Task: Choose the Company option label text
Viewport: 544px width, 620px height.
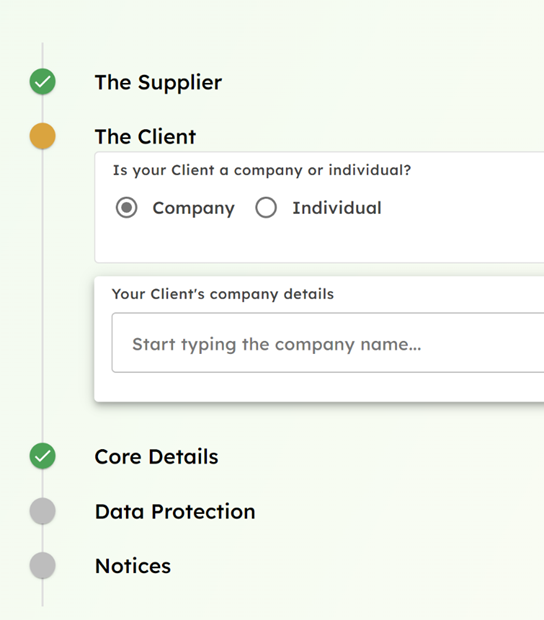Action: (x=194, y=208)
